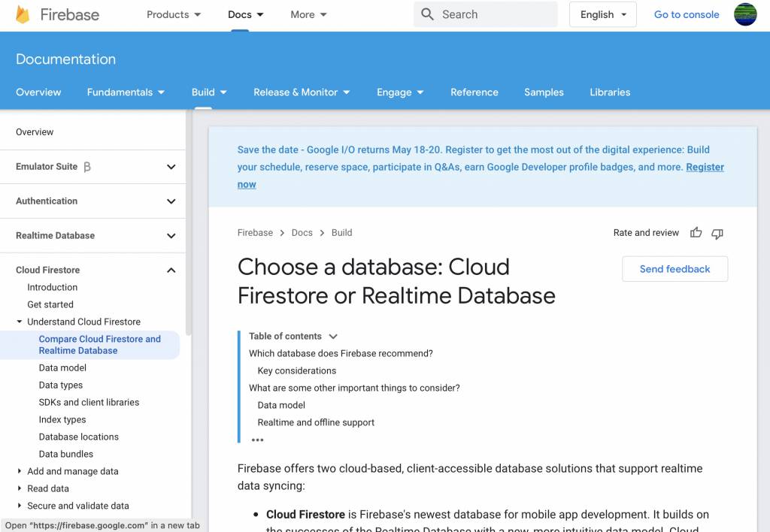Open the English language selector

click(x=602, y=14)
